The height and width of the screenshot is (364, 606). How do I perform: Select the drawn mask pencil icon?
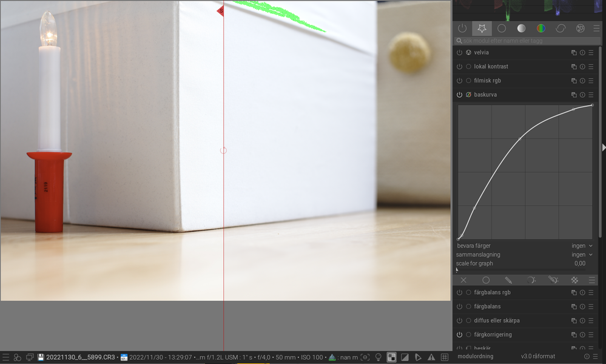pos(508,280)
